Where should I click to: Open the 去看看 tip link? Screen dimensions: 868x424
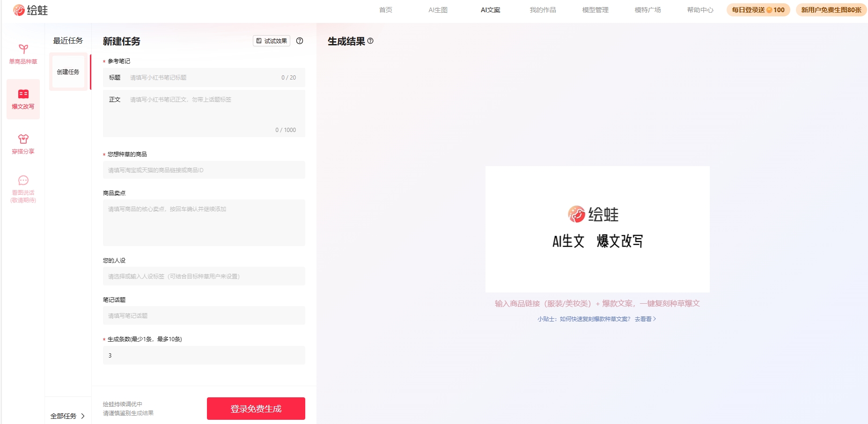tap(646, 319)
